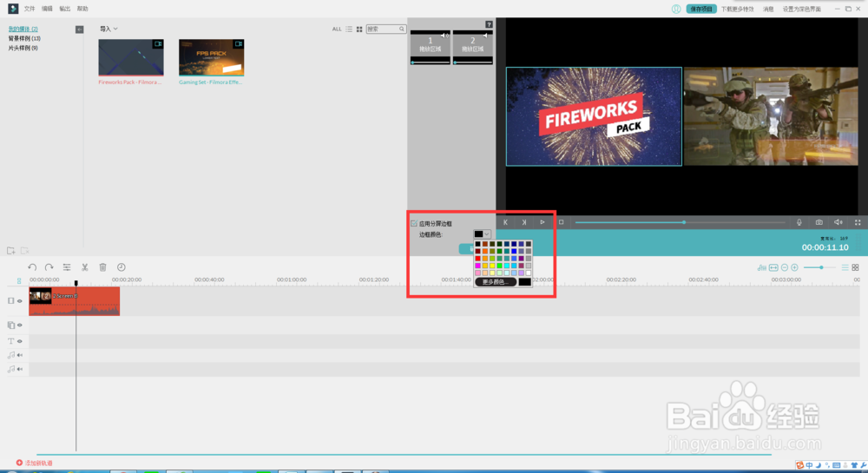Image resolution: width=868 pixels, height=473 pixels.
Task: Click the redo arrow in timeline toolbar
Action: 49,267
